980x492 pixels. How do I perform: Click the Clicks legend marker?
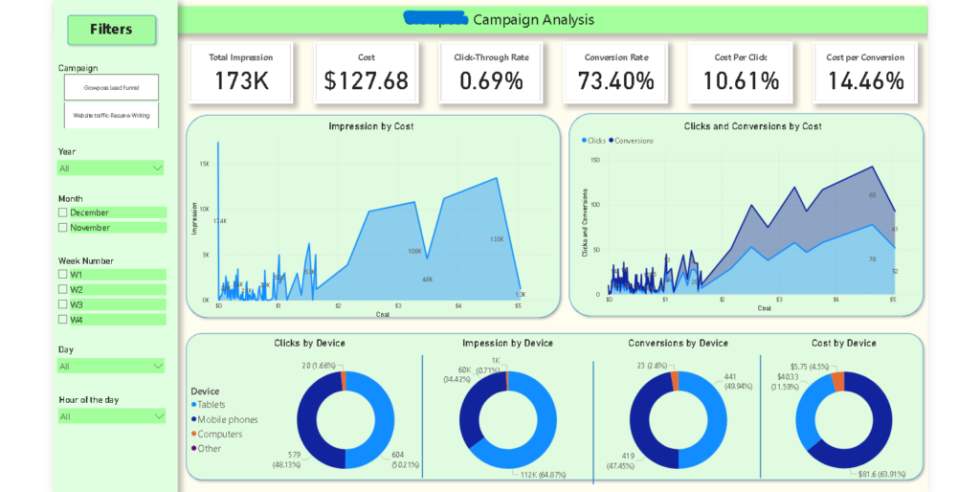click(x=585, y=141)
